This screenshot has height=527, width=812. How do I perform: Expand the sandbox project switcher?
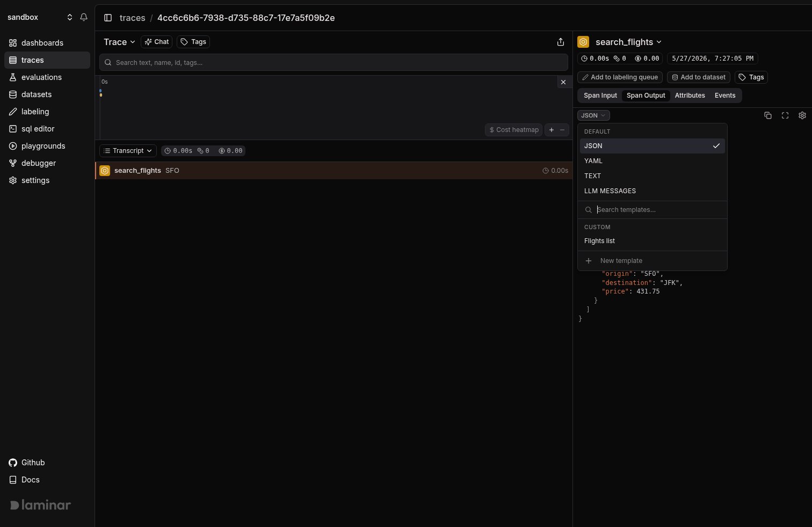tap(40, 17)
